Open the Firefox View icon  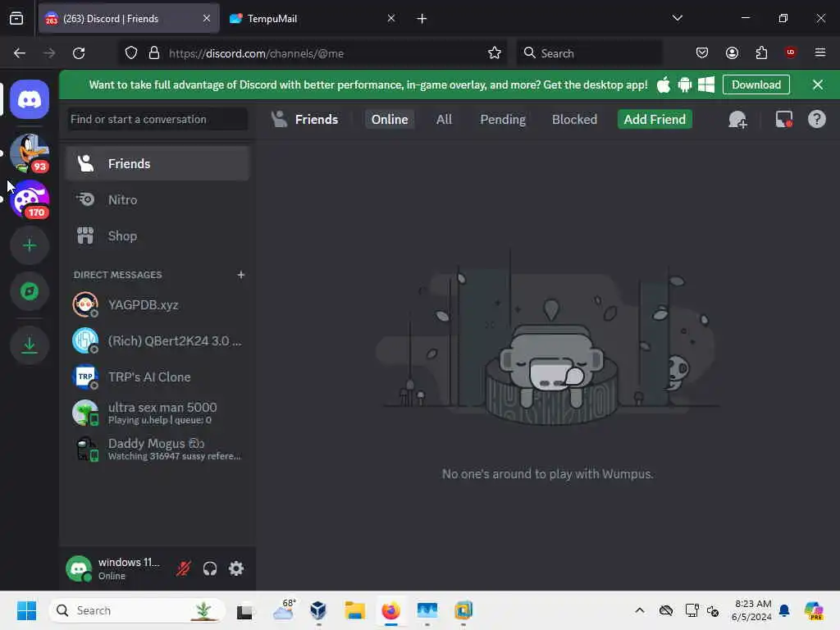(x=16, y=19)
